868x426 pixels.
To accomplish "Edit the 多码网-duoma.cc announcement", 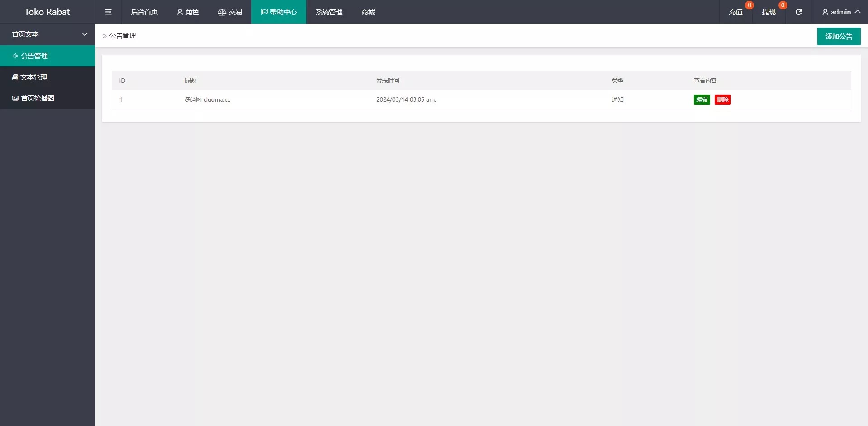I will coord(702,99).
